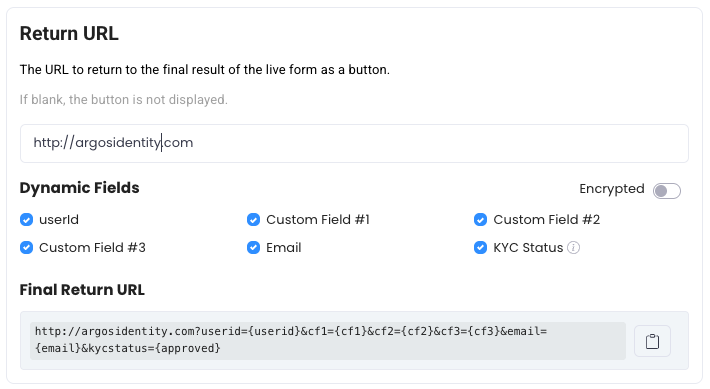Image resolution: width=710 pixels, height=389 pixels.
Task: Click the Email label text
Action: click(283, 248)
